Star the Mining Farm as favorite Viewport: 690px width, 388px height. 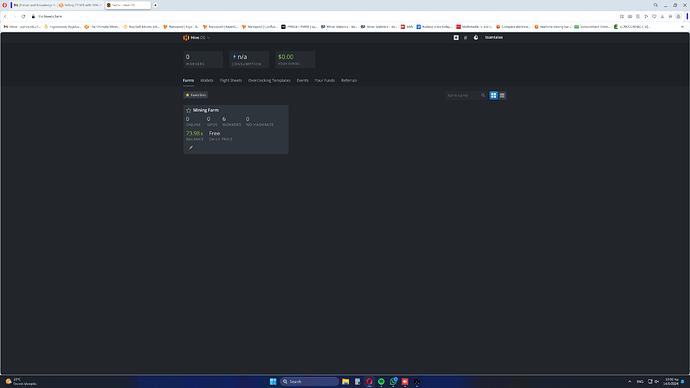[x=188, y=110]
